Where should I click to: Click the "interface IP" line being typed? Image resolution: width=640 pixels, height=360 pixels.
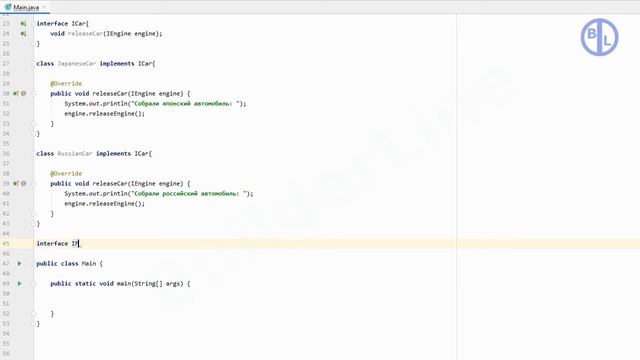point(58,244)
